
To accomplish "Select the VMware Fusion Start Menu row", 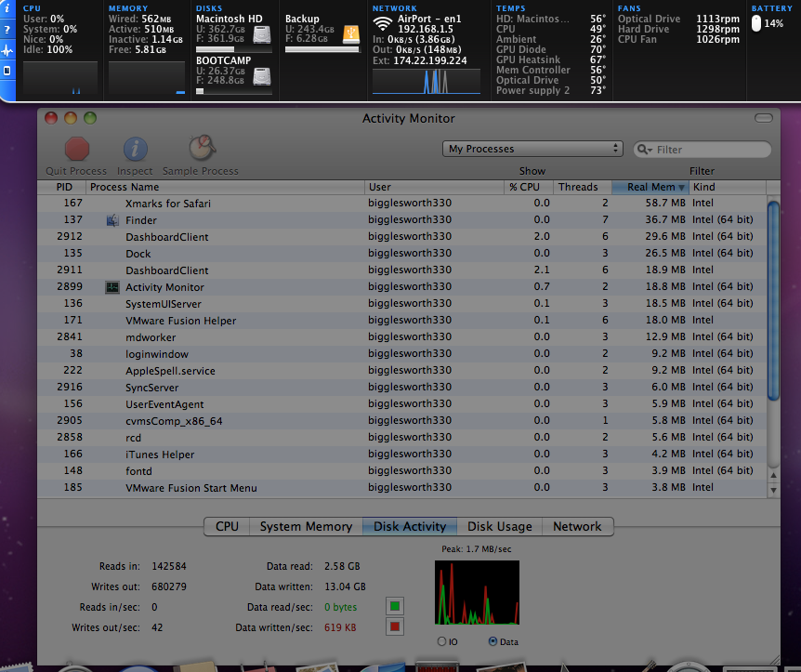I will [x=402, y=488].
